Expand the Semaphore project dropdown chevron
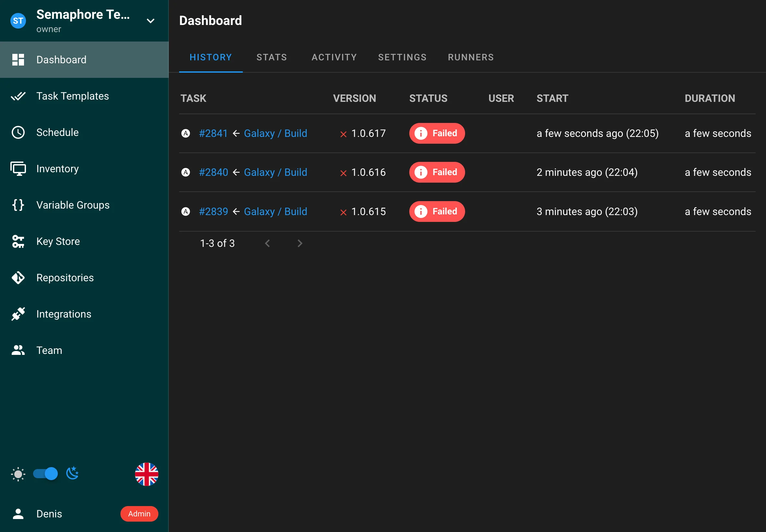This screenshot has height=532, width=766. [x=151, y=21]
